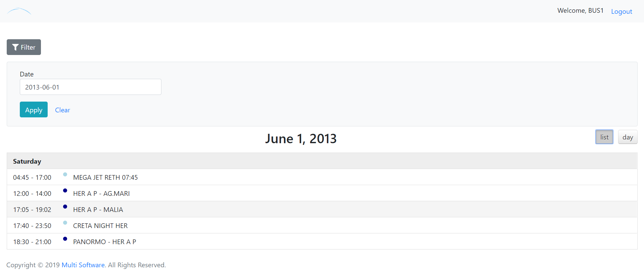
Task: Switch to list view
Action: (604, 137)
